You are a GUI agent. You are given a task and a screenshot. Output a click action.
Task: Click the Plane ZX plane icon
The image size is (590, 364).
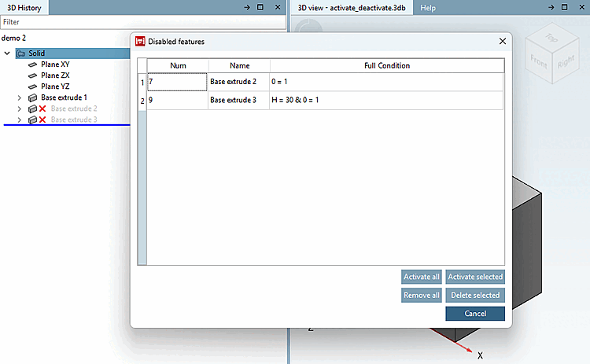(33, 75)
